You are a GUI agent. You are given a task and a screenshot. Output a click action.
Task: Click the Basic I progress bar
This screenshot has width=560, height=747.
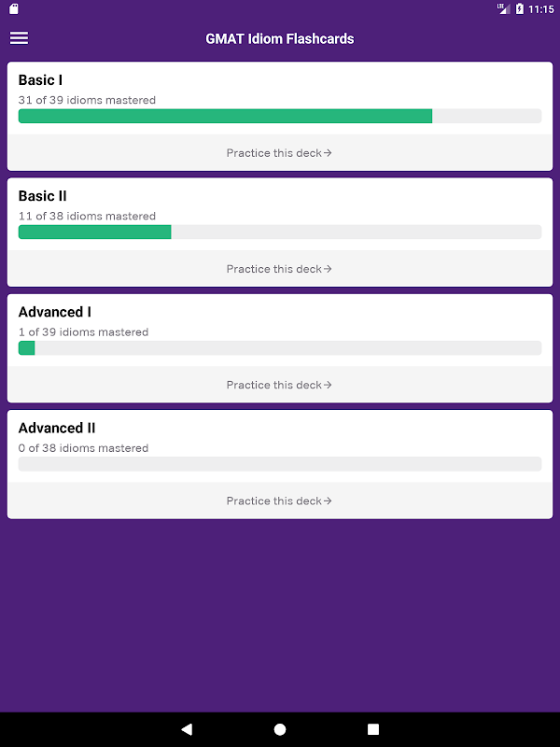click(x=280, y=116)
